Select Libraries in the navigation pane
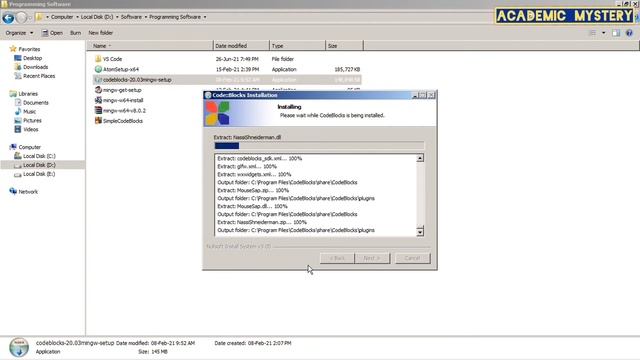The image size is (640, 360). (x=28, y=93)
